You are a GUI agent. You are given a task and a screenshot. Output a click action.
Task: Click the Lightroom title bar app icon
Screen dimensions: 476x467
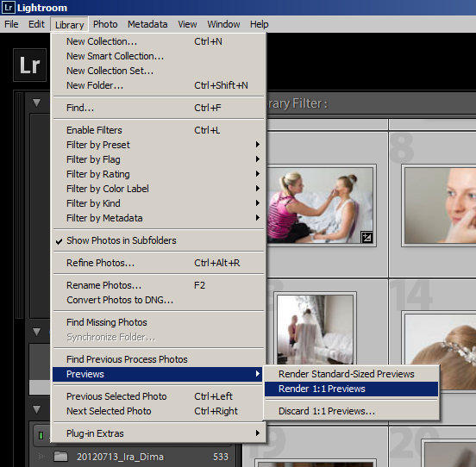click(8, 8)
